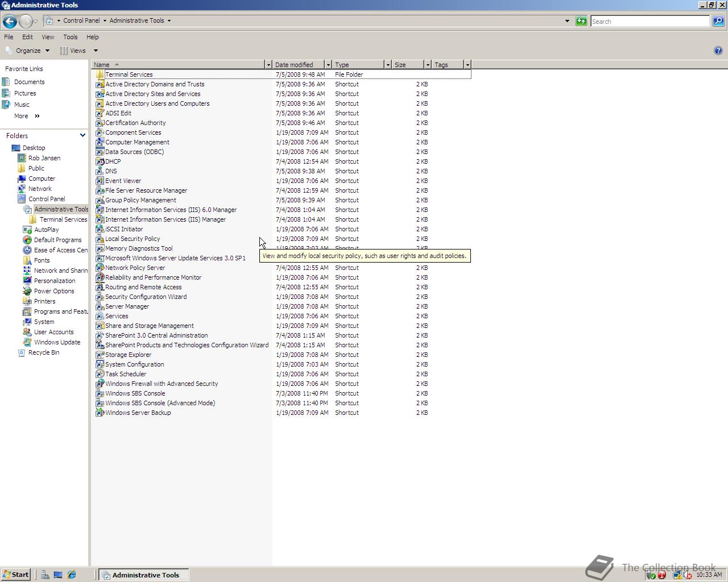Select the Services gear icon
This screenshot has width=728, height=582.
(x=100, y=316)
